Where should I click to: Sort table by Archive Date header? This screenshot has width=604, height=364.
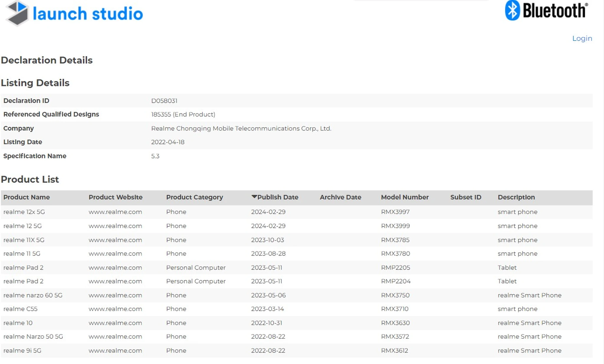[x=340, y=197]
